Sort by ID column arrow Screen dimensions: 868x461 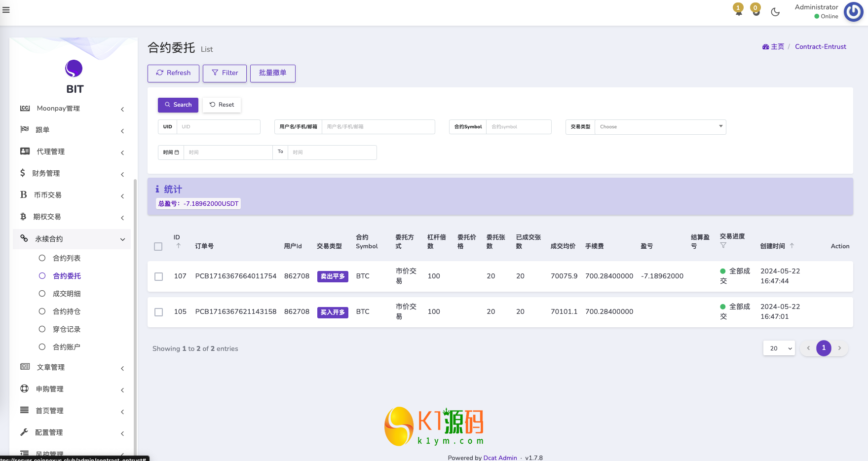coord(178,245)
